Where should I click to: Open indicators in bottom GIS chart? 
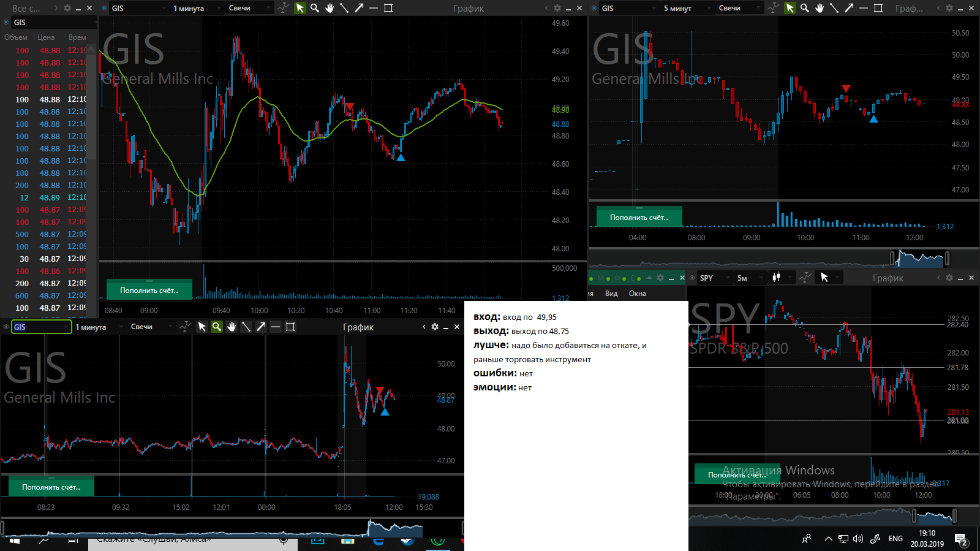click(x=186, y=327)
